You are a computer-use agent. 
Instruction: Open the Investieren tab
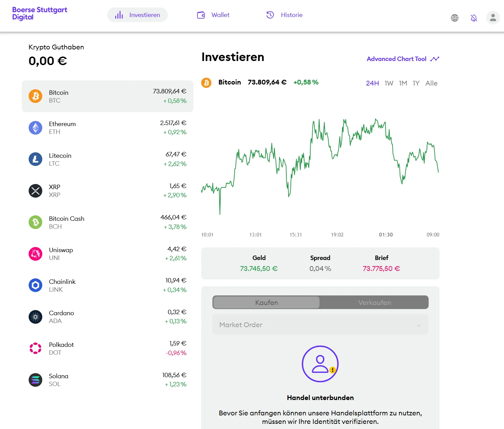137,15
